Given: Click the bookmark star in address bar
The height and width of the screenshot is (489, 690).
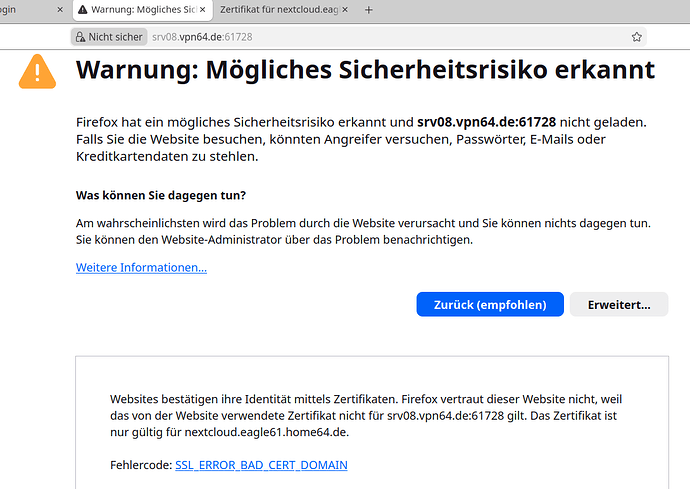Looking at the screenshot, I should pos(636,37).
